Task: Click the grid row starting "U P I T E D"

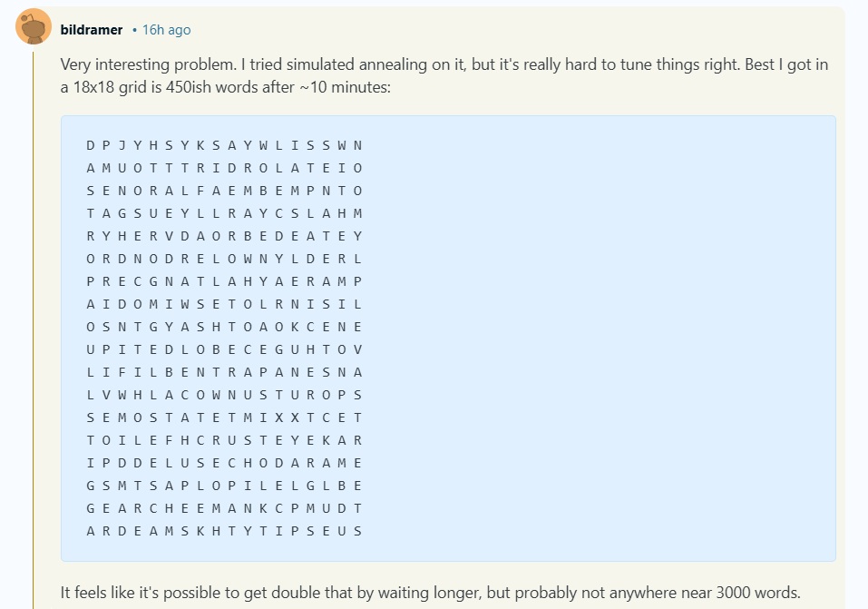Action: tap(224, 349)
